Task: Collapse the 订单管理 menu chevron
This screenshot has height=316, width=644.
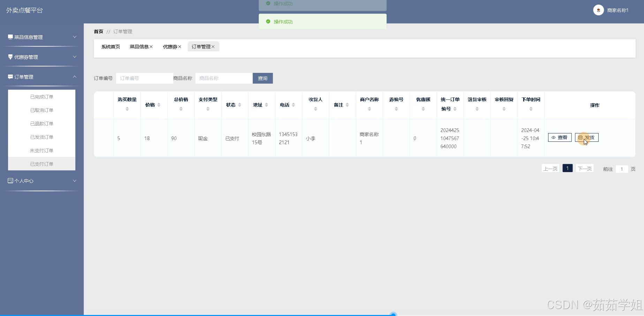Action: [x=74, y=77]
